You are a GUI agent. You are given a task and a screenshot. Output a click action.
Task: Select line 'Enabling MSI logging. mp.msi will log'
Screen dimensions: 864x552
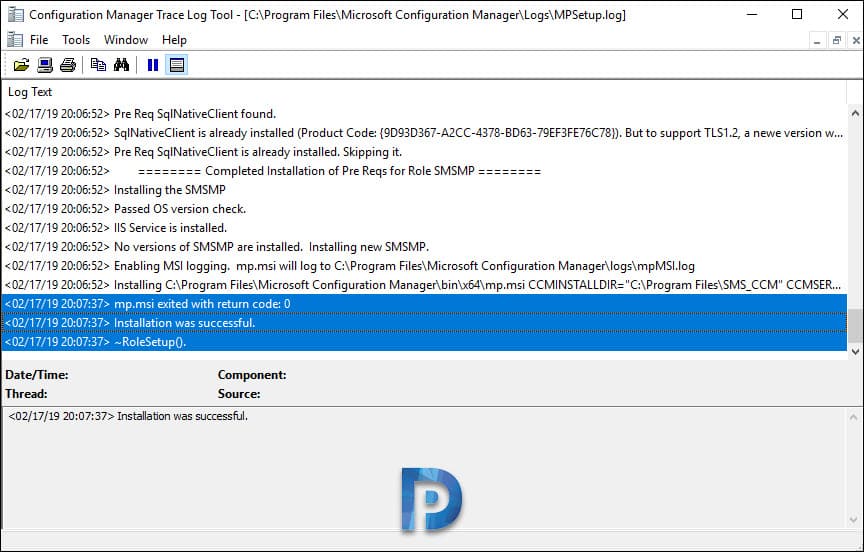424,266
